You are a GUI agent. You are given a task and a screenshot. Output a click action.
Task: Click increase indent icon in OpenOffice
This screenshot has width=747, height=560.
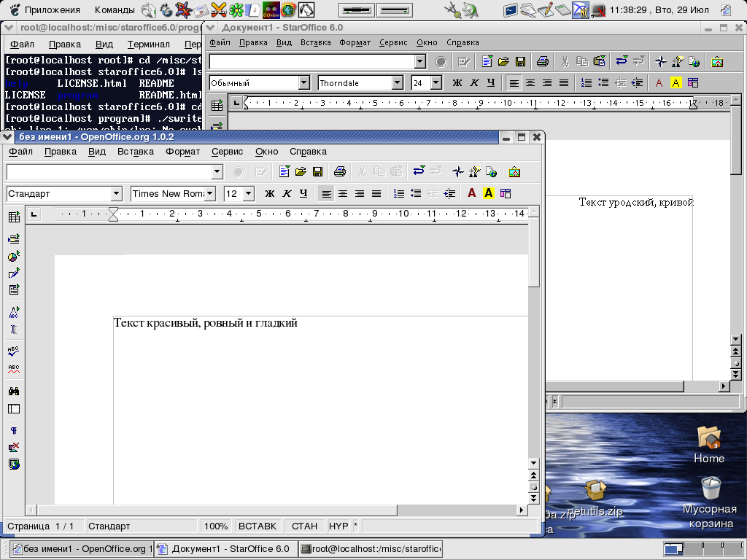click(x=449, y=193)
